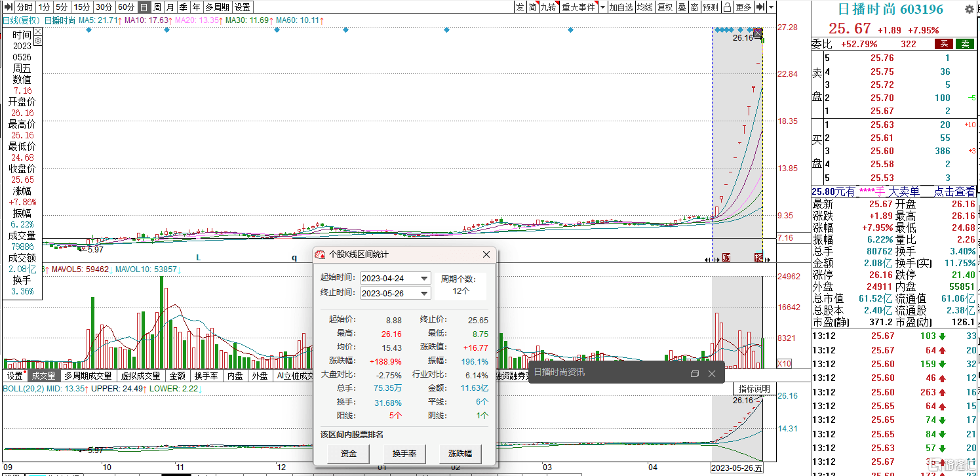Toggle 复权 price adjustment button
The image size is (980, 476).
(x=665, y=7)
